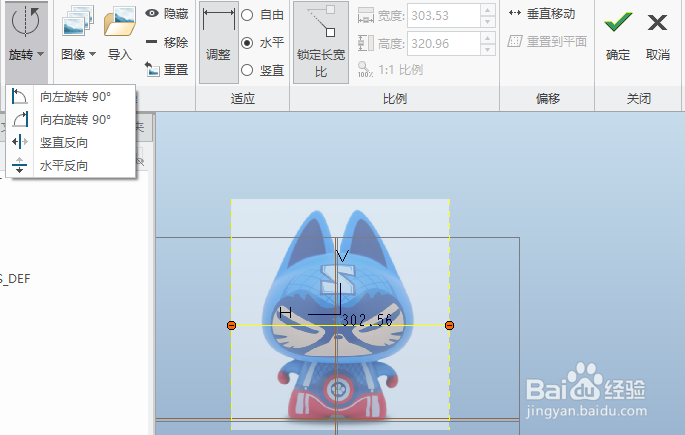Click the right orange drag handle

pos(449,325)
